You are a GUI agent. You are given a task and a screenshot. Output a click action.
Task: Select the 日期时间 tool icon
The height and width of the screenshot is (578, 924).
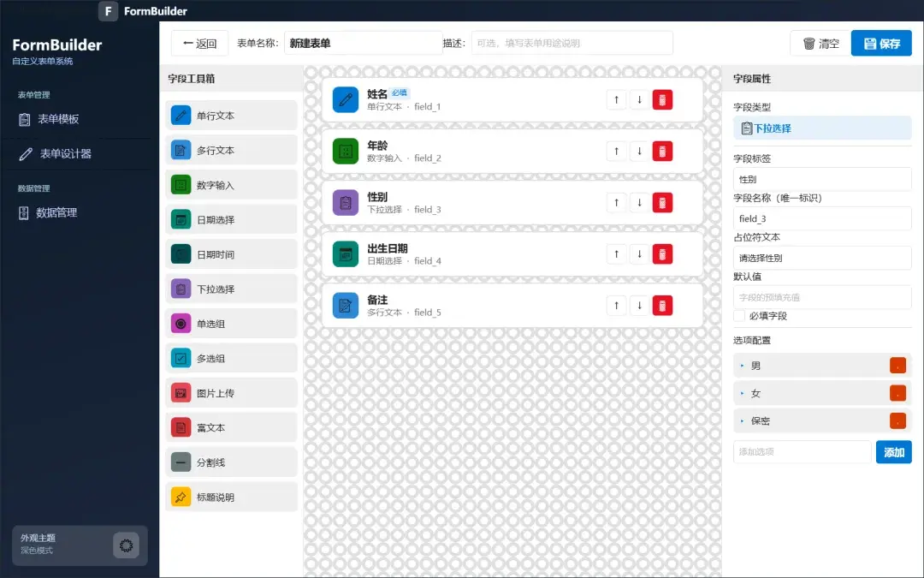pos(181,254)
